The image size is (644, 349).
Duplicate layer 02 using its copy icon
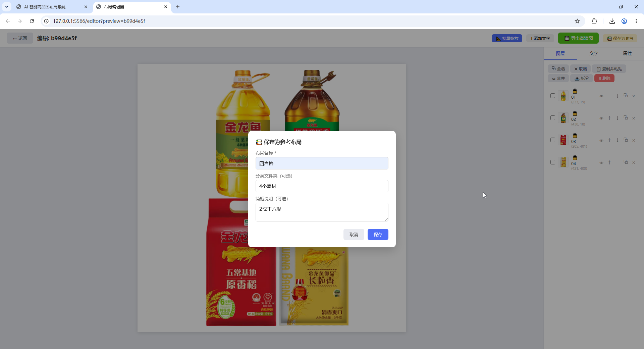click(x=626, y=118)
